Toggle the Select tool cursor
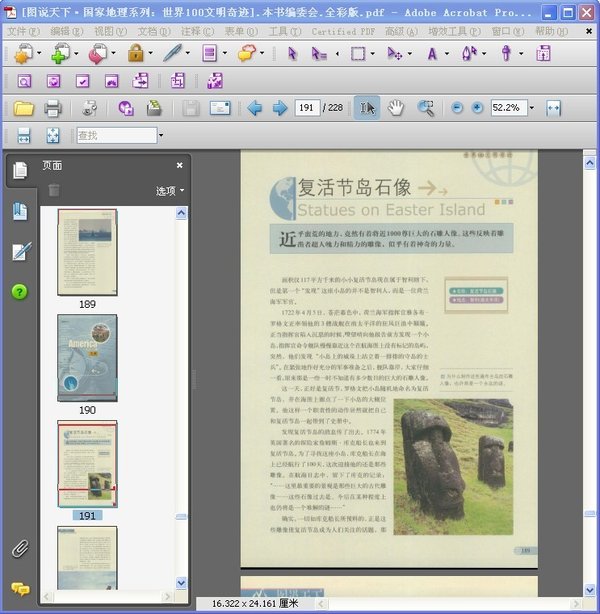 [x=367, y=108]
